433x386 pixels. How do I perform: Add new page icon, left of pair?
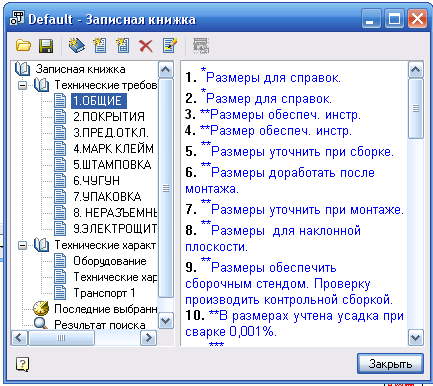pos(100,45)
